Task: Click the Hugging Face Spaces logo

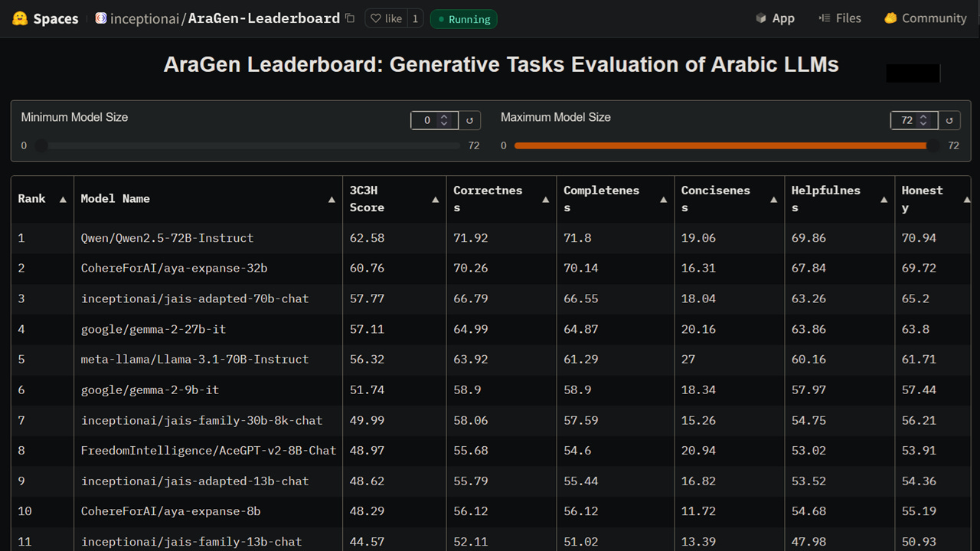Action: coord(20,18)
